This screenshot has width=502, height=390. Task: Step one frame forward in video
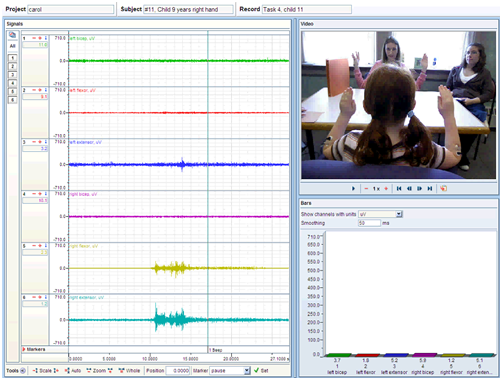419,189
